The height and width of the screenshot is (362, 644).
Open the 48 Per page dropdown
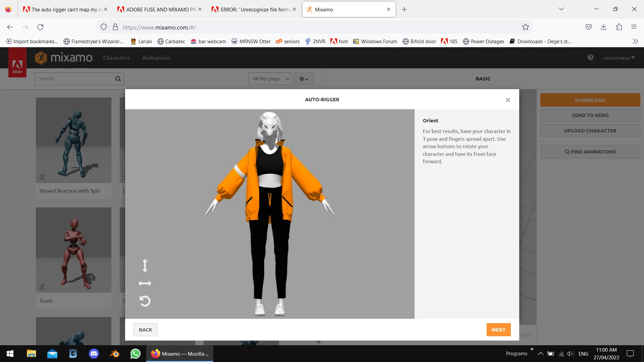pos(270,79)
